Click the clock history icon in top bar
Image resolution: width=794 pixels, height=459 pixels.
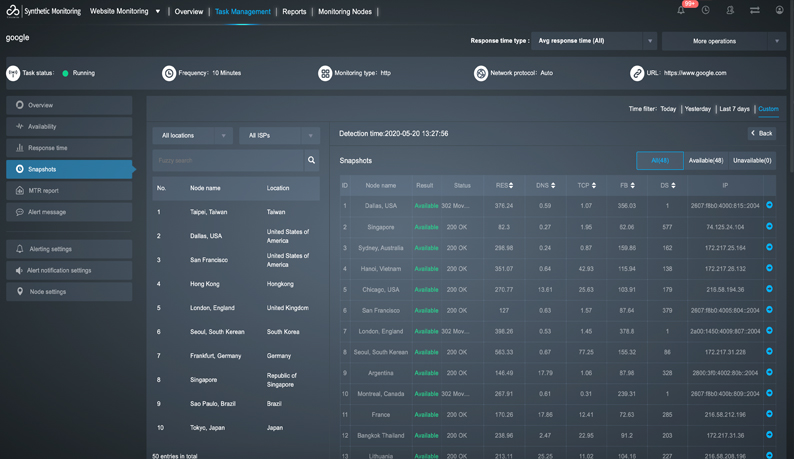(705, 11)
